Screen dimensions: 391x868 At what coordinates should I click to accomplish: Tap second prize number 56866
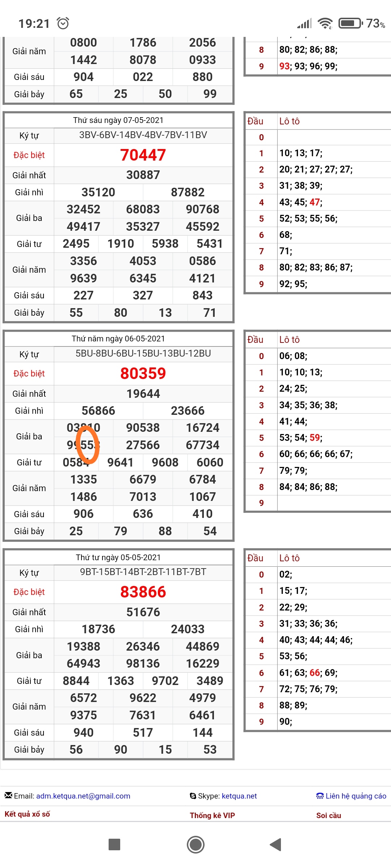[x=98, y=410]
